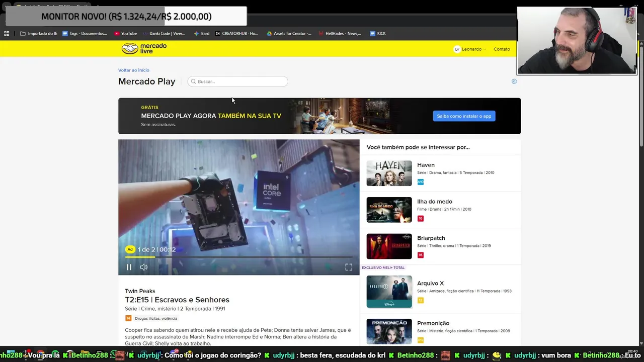
Task: Open the Ilha do medo thumbnail
Action: pyautogui.click(x=389, y=210)
